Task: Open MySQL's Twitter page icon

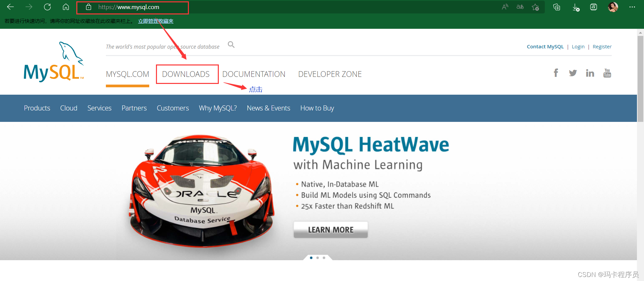Action: [573, 73]
